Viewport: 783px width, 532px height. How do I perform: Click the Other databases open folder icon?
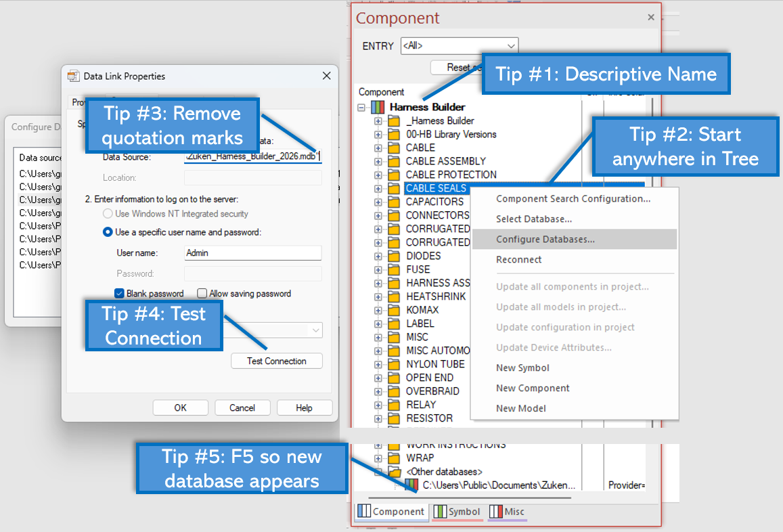(x=395, y=472)
